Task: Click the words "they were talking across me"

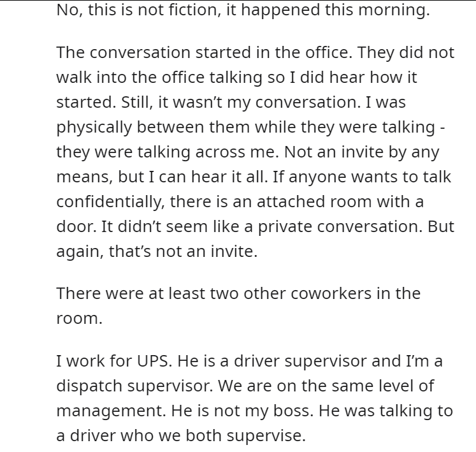Action: click(167, 152)
